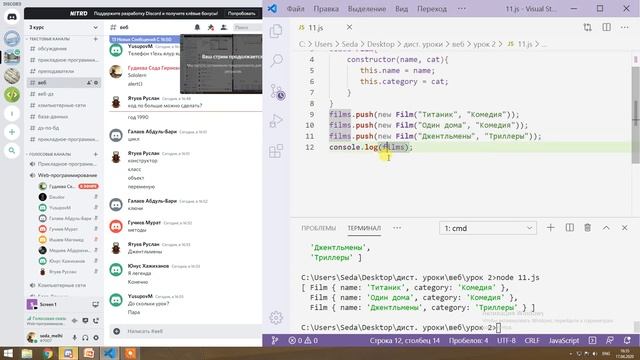Toggle headphone deafen in Discord user panel
The width and height of the screenshot is (640, 360).
[x=85, y=338]
